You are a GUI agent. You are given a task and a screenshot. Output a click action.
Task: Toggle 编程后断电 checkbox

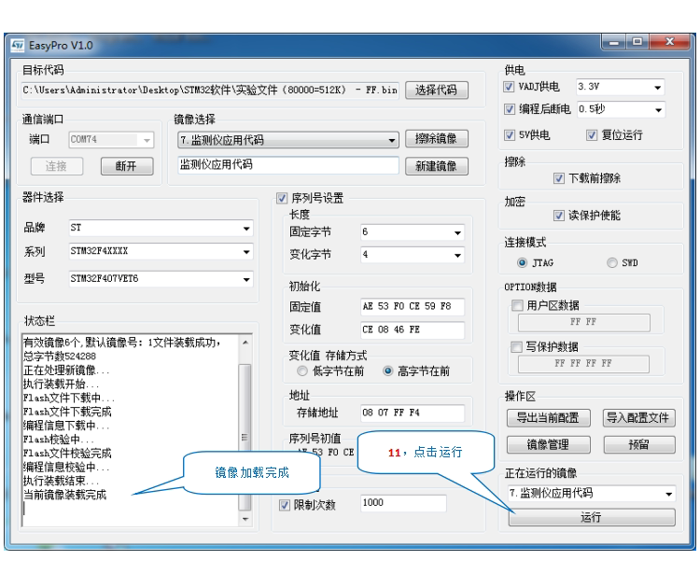[509, 109]
